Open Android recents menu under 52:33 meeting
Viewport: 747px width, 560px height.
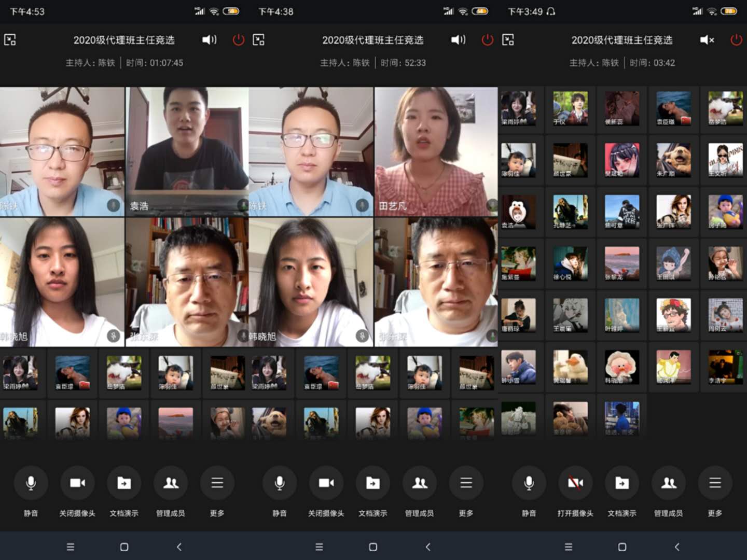pyautogui.click(x=319, y=547)
